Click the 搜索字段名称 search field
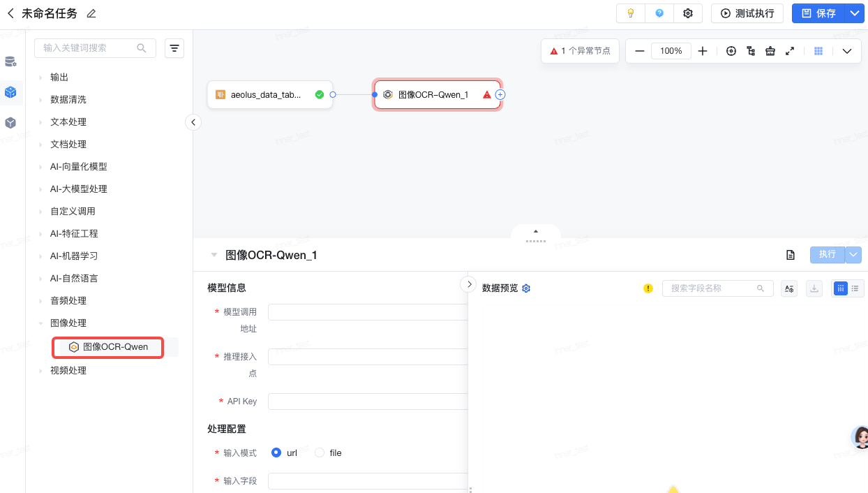868x493 pixels. pos(718,288)
